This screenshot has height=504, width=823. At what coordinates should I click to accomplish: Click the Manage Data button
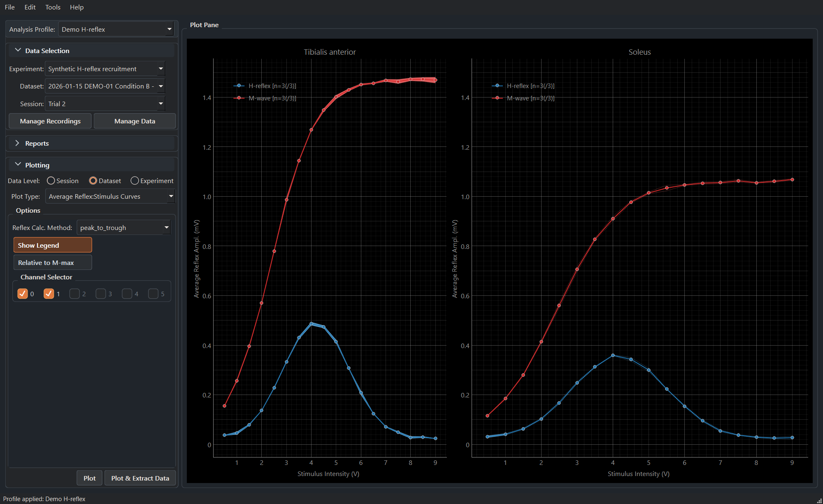tap(135, 121)
